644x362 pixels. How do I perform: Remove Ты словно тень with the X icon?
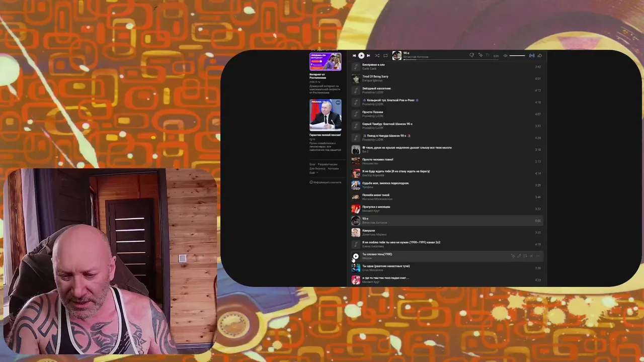531,256
